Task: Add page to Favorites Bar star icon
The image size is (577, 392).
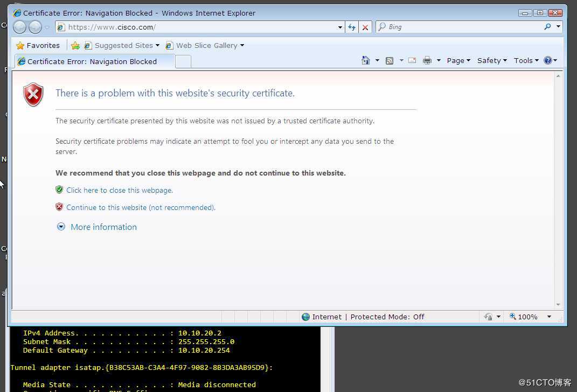Action: click(x=75, y=45)
